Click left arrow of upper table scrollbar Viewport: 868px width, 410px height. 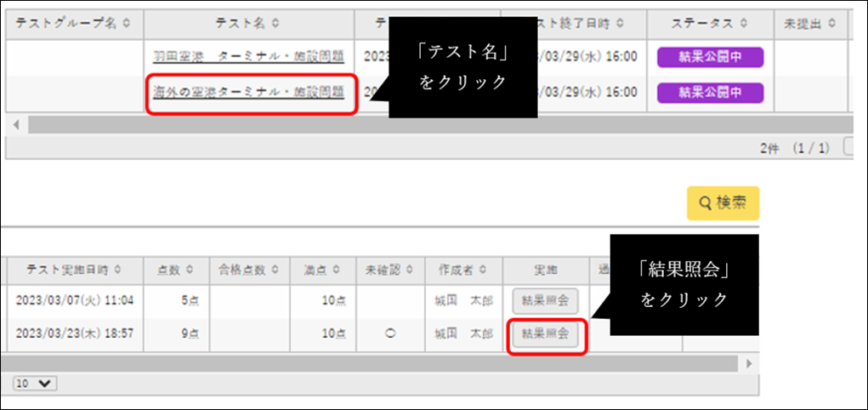point(16,125)
